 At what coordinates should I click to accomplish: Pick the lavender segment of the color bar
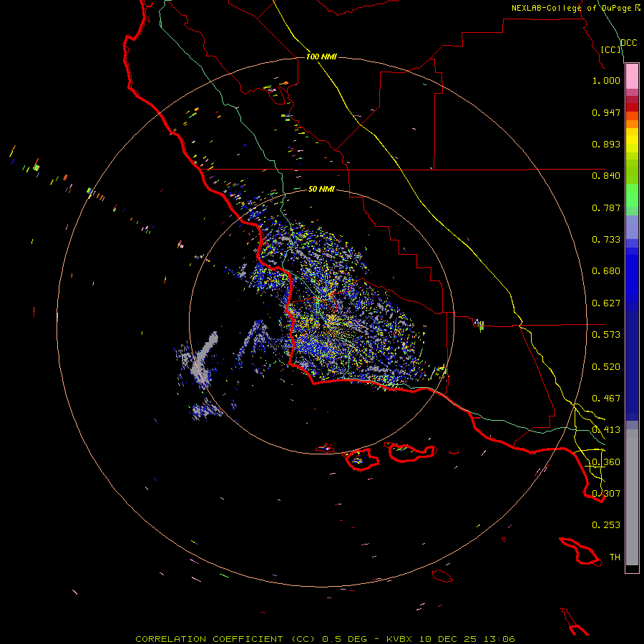tap(632, 227)
